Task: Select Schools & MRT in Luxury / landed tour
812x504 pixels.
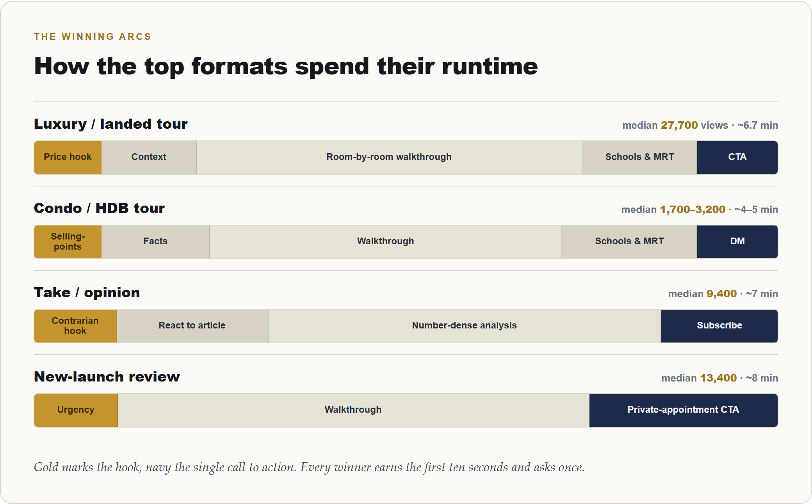Action: point(639,157)
